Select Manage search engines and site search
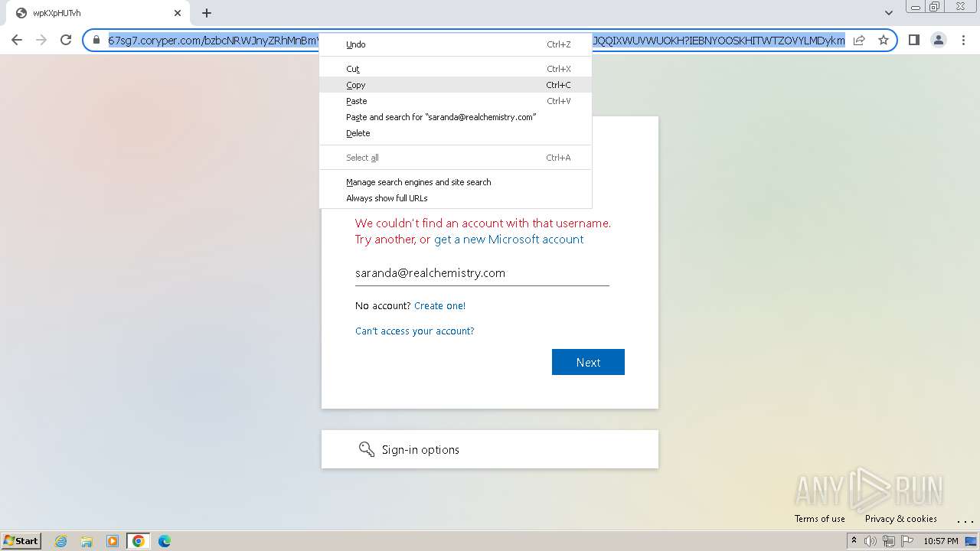Viewport: 980px width, 551px height. click(x=456, y=182)
